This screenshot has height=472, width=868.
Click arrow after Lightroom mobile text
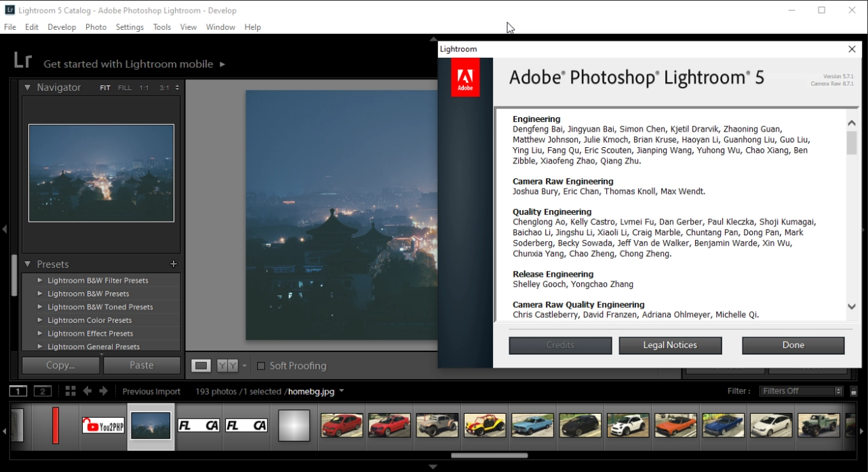click(x=222, y=64)
